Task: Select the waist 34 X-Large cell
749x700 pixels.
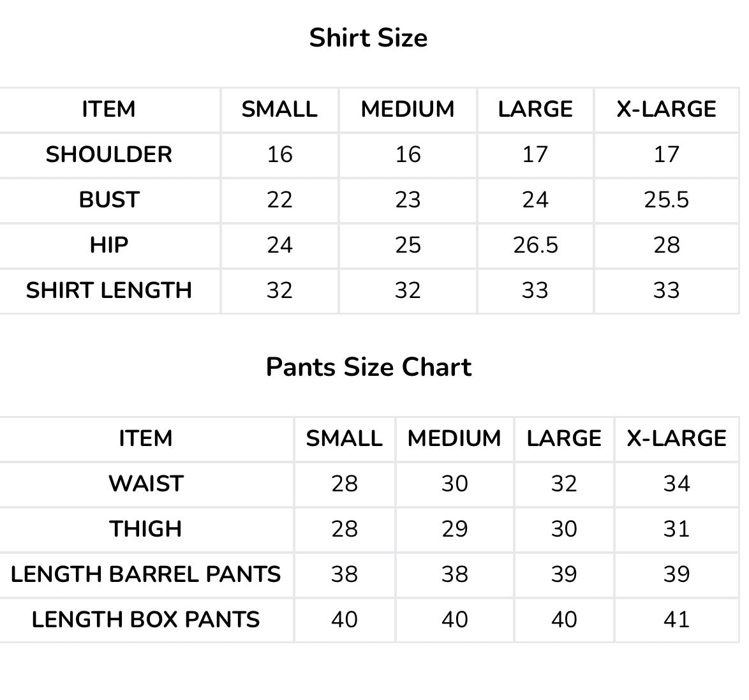Action: point(676,484)
